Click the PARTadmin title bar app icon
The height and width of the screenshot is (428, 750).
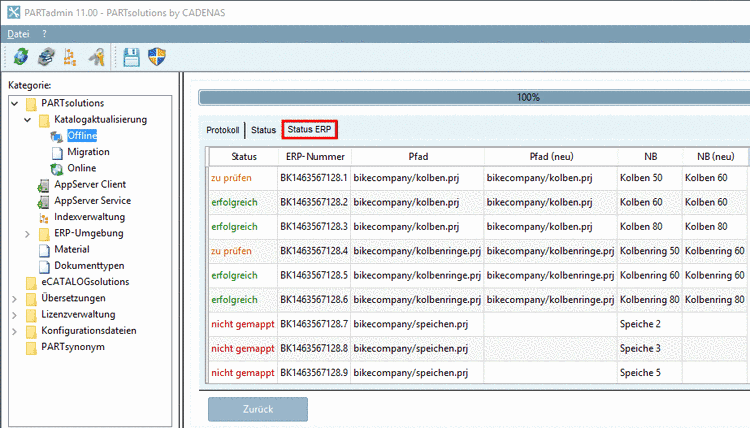click(13, 12)
